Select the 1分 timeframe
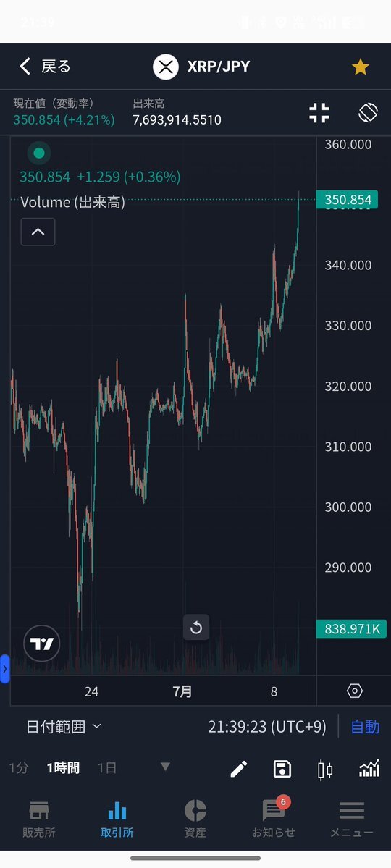This screenshot has height=868, width=391. (x=18, y=768)
